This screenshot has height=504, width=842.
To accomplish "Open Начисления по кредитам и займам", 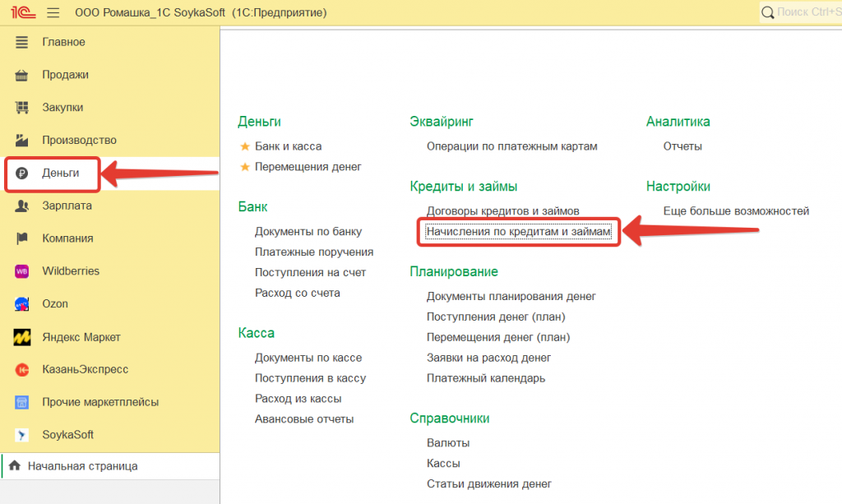I will point(518,232).
